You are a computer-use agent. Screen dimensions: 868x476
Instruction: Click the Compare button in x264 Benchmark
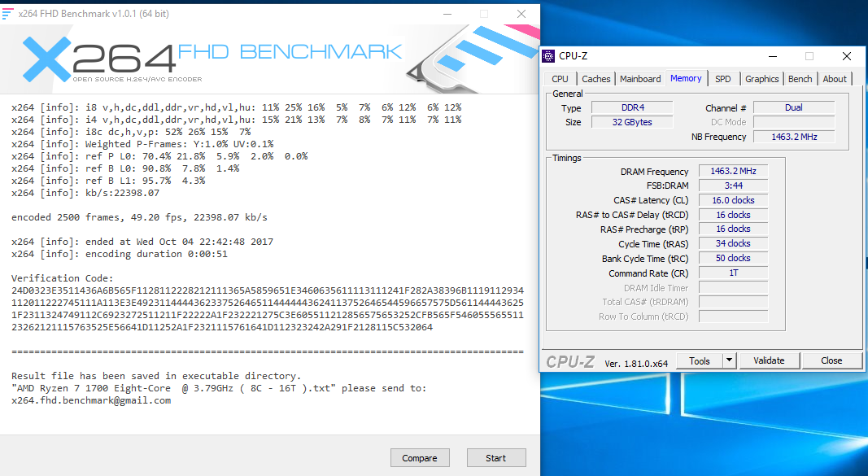pyautogui.click(x=420, y=458)
